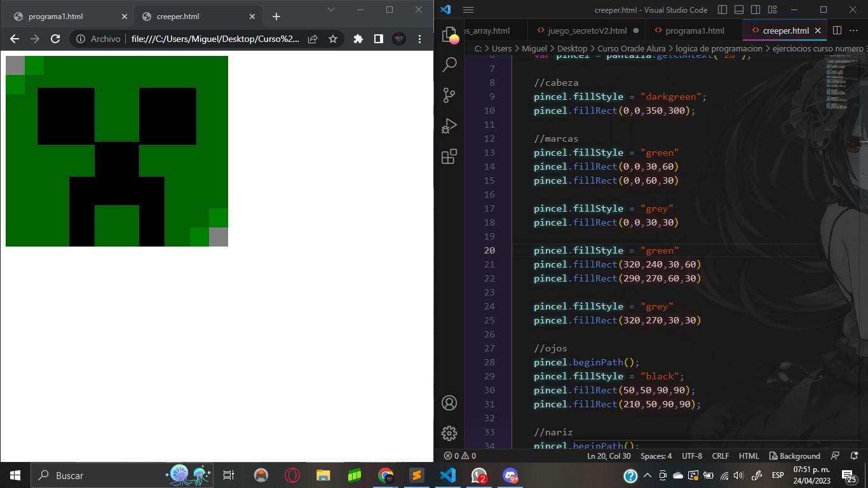868x488 pixels.
Task: Open the Extensions view in VS Code
Action: point(449,156)
